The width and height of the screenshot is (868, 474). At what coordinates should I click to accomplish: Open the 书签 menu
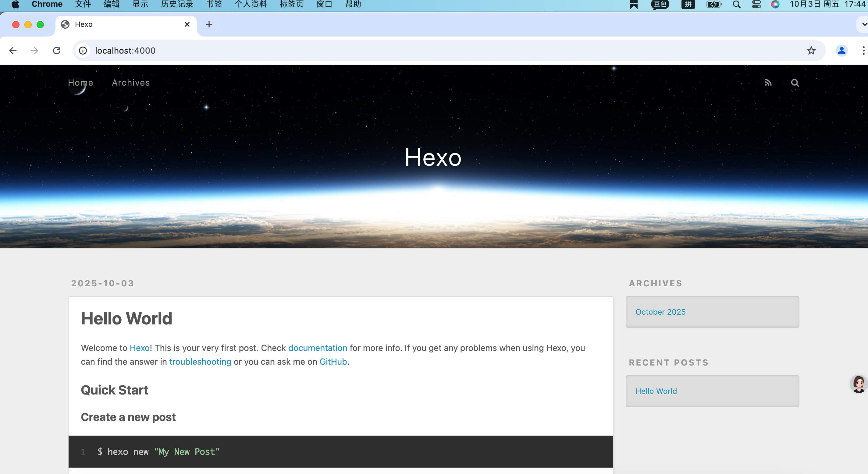[214, 4]
